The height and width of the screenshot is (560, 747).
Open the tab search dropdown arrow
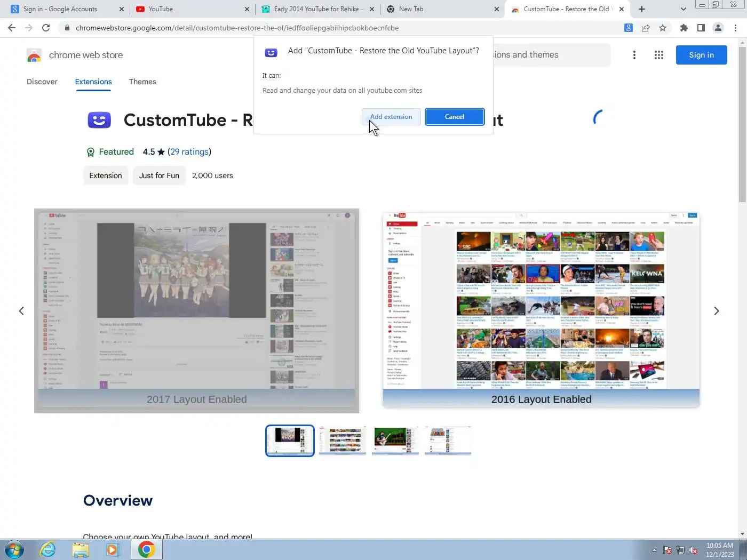pyautogui.click(x=684, y=9)
